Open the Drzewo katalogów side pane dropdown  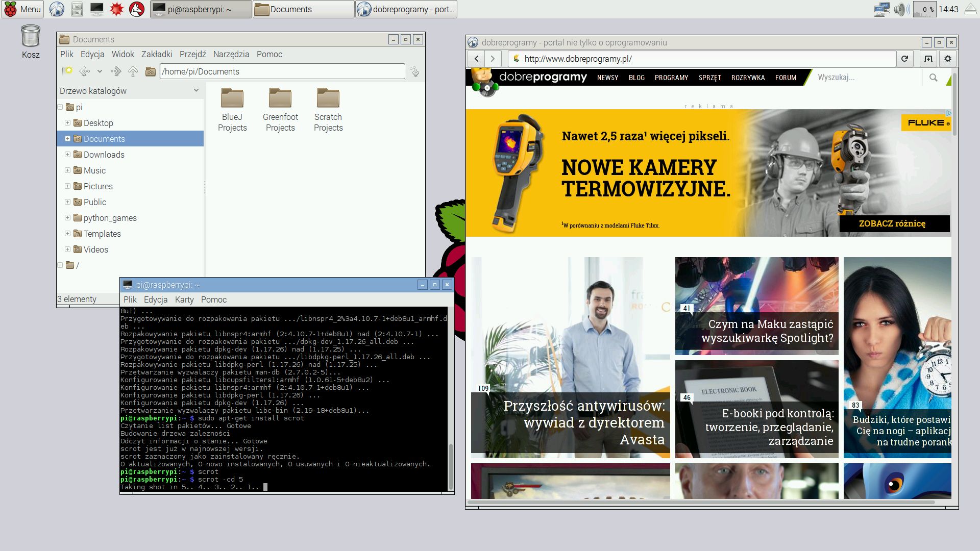196,90
